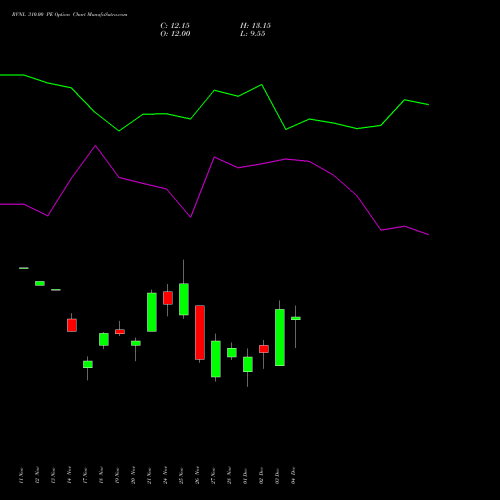Click the '03 Dec' date label

tap(277, 475)
